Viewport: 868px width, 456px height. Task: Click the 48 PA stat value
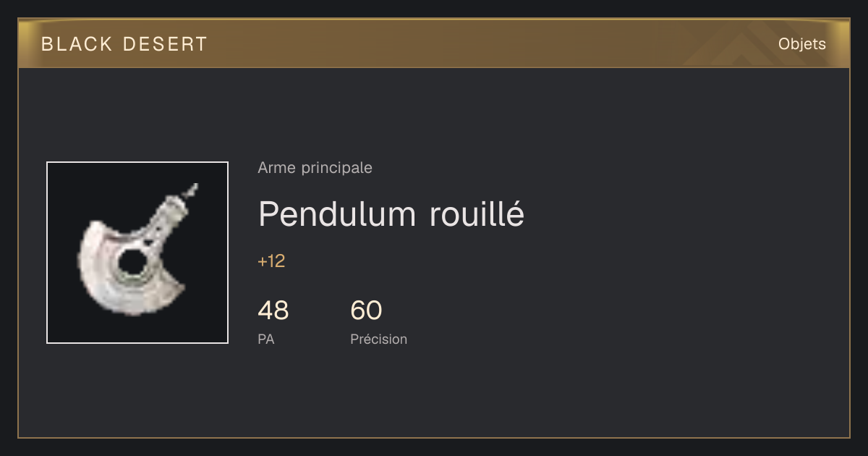coord(273,311)
